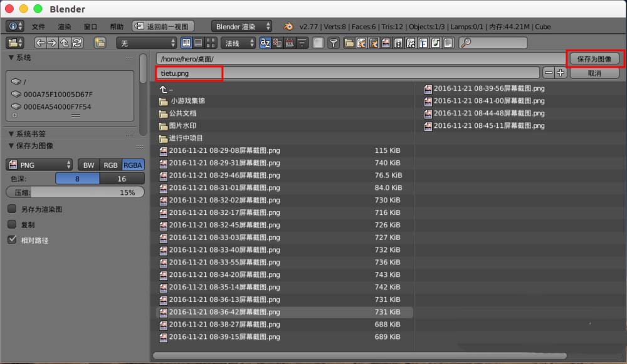Open the 文件 menu

click(x=38, y=26)
